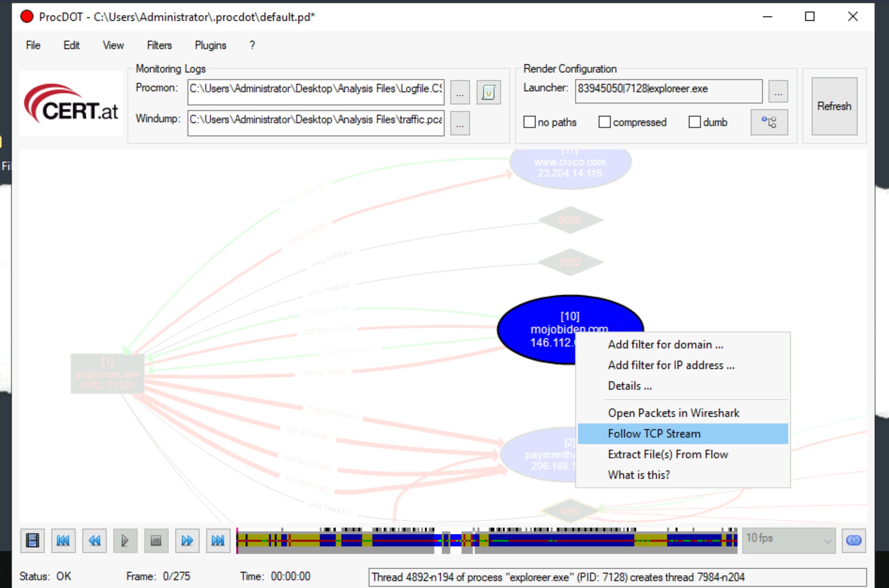Check the 'compressed' option

604,122
